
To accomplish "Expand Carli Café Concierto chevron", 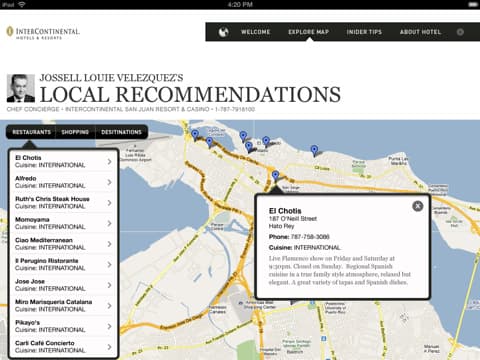I will click(109, 347).
